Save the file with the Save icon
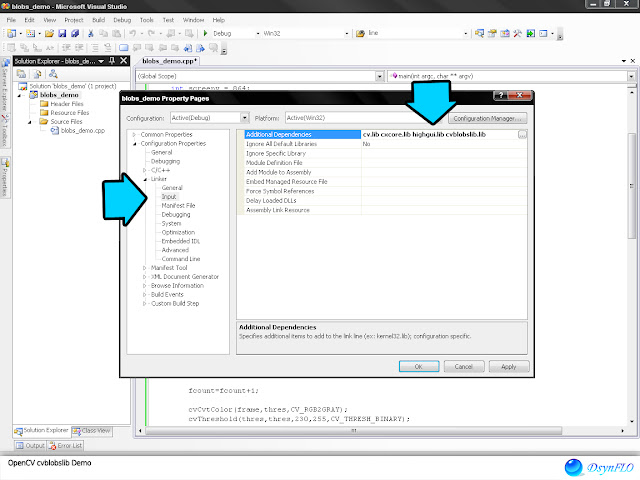This screenshot has width=640, height=480. coord(62,33)
